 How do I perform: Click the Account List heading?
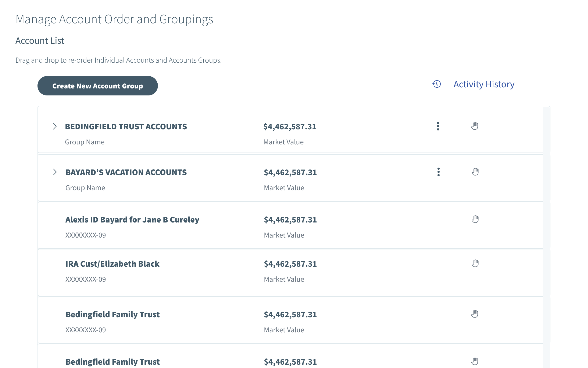pyautogui.click(x=40, y=41)
